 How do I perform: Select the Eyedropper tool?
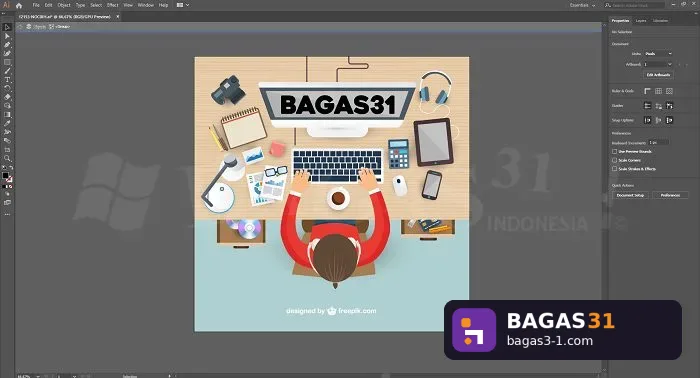(7, 123)
